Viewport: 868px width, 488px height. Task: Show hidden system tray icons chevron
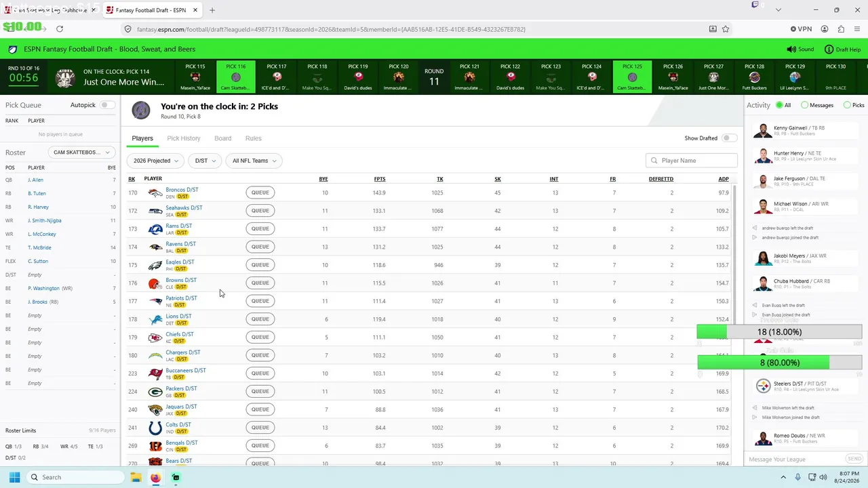(783, 477)
